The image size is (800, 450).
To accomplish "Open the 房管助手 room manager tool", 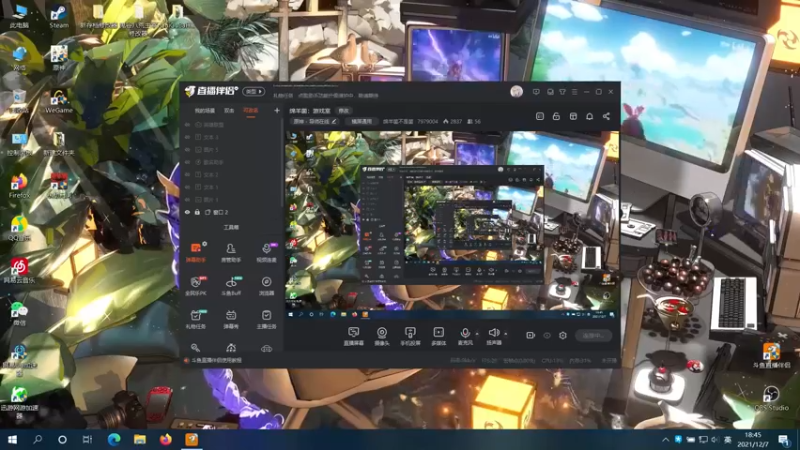I will [231, 252].
